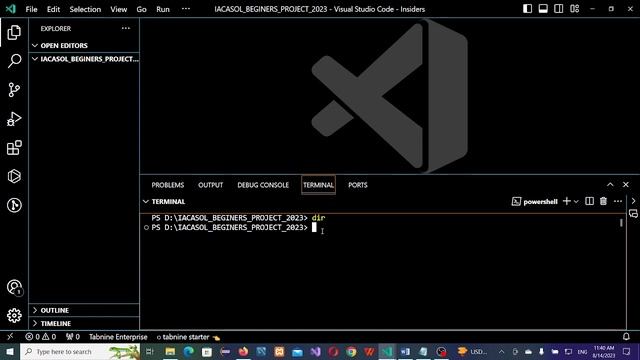Collapse the TERMINAL section chevron

tap(146, 202)
